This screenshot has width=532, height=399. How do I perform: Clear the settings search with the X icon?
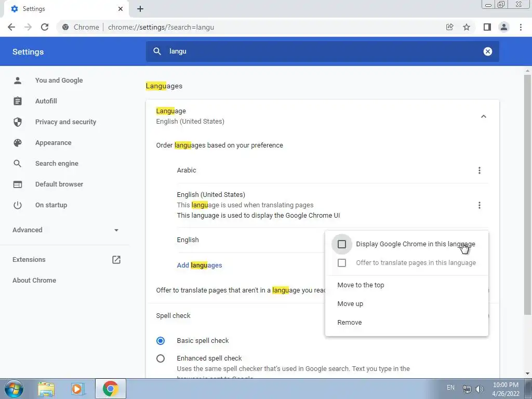tap(487, 51)
